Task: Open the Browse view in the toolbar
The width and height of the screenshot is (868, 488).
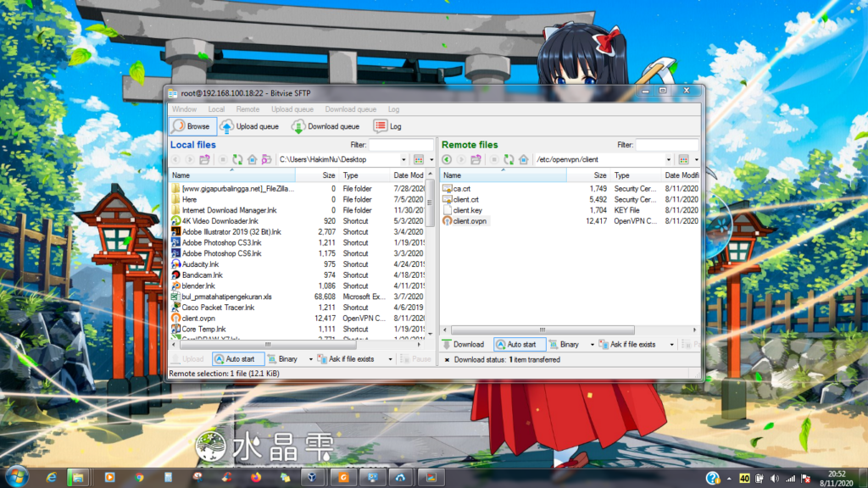Action: point(192,126)
